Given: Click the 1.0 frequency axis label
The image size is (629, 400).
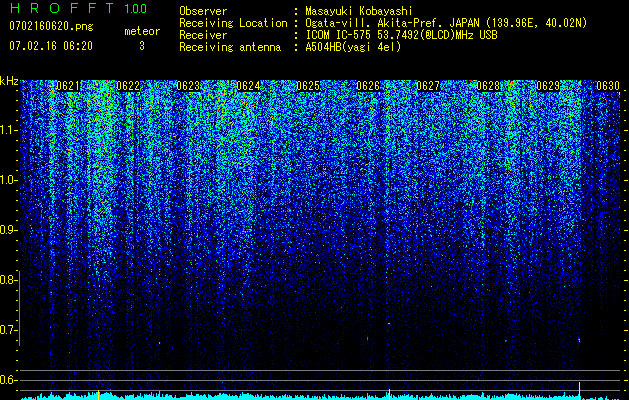Looking at the screenshot, I should [x=7, y=180].
